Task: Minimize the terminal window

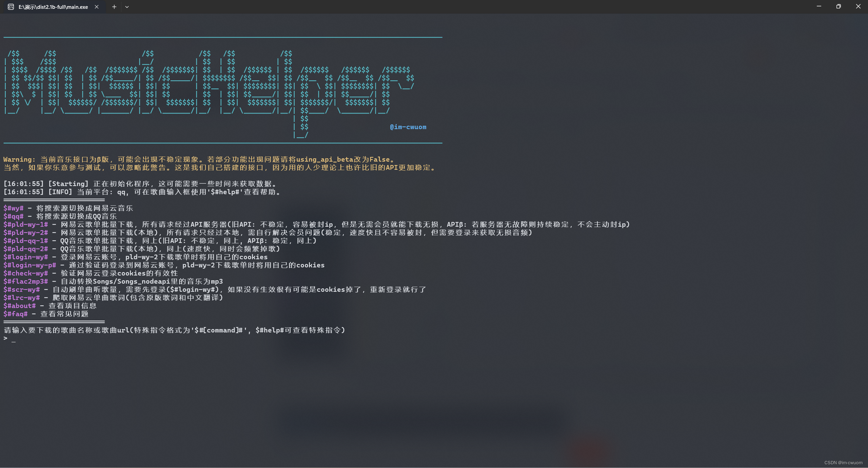Action: tap(819, 6)
